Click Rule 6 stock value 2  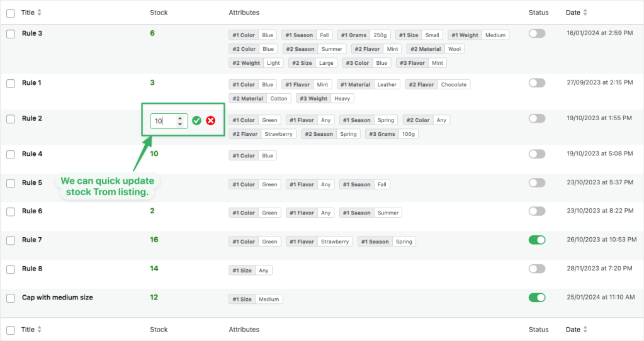152,211
